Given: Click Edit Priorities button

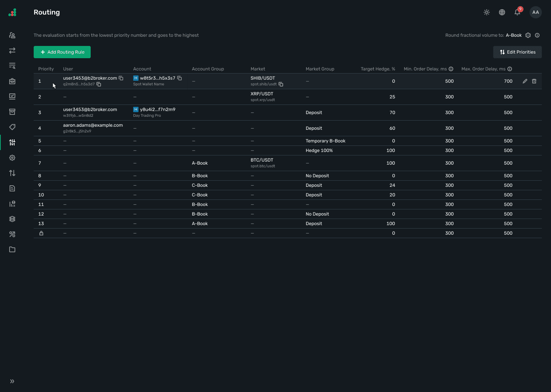Looking at the screenshot, I should pyautogui.click(x=517, y=52).
